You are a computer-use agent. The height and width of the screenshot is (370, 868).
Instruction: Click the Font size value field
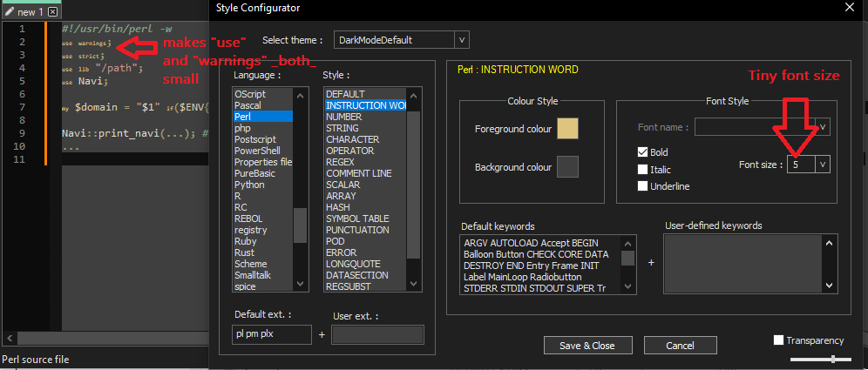(x=801, y=165)
